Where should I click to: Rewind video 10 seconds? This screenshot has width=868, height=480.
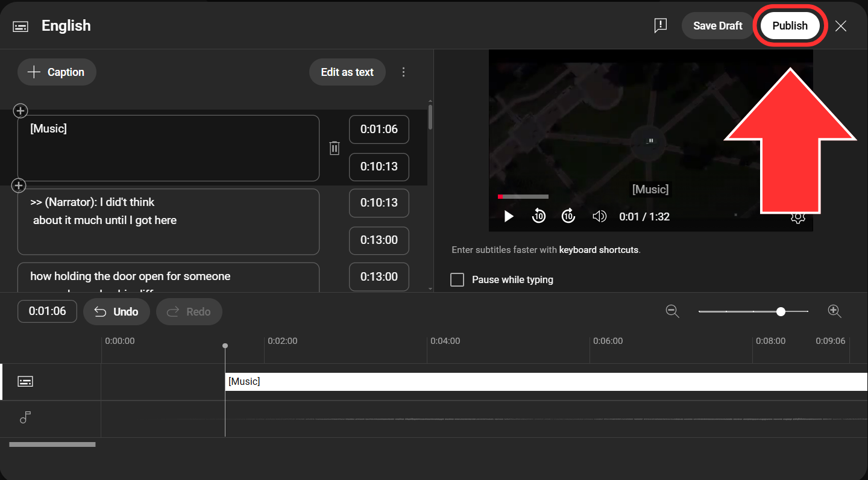538,217
